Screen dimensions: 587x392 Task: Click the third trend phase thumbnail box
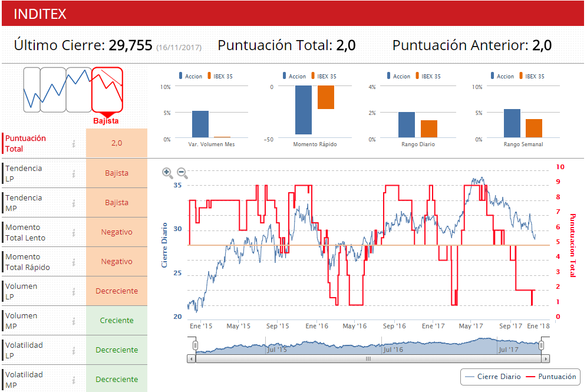pos(78,90)
